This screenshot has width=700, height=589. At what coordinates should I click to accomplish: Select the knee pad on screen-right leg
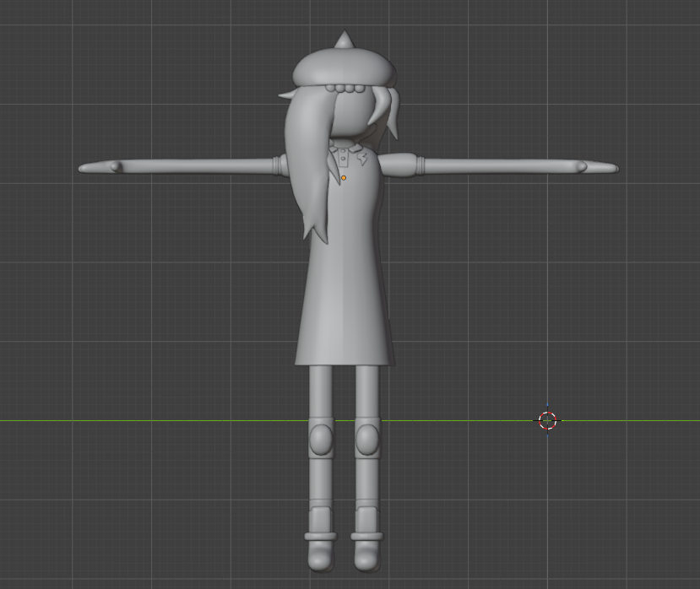367,439
